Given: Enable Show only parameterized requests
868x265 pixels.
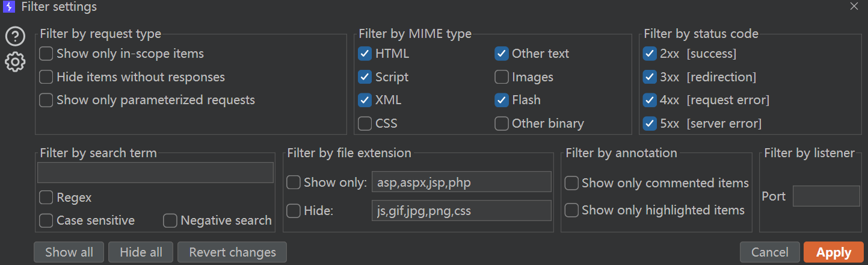Looking at the screenshot, I should pyautogui.click(x=46, y=100).
